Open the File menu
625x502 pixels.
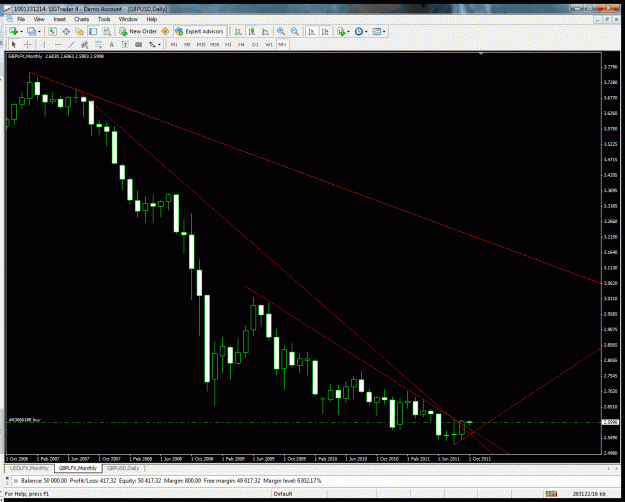[x=21, y=19]
